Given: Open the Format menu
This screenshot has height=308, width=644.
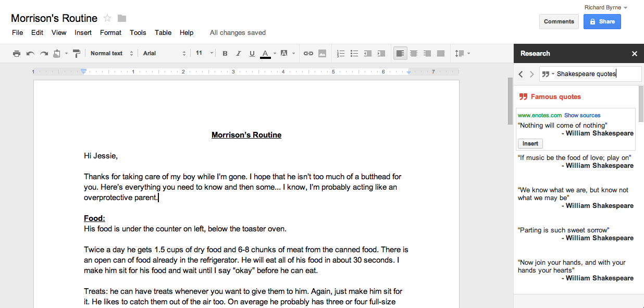Looking at the screenshot, I should [x=110, y=32].
